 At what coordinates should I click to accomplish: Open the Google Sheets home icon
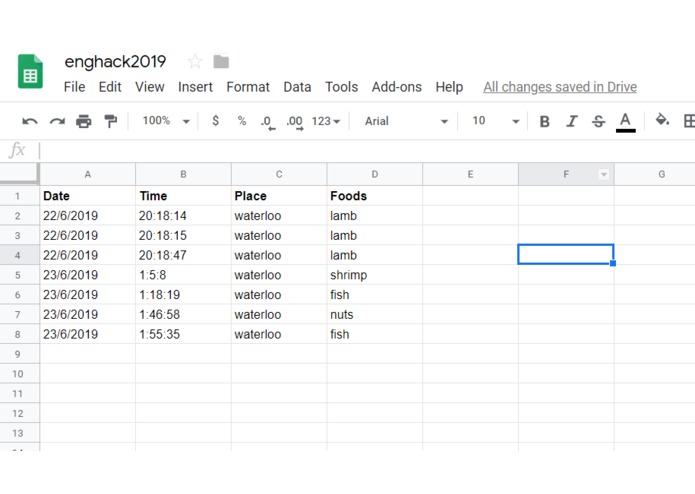[x=30, y=71]
